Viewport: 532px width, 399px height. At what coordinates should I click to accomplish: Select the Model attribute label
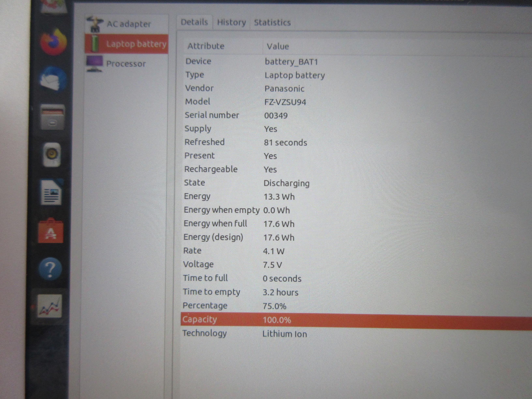click(198, 102)
